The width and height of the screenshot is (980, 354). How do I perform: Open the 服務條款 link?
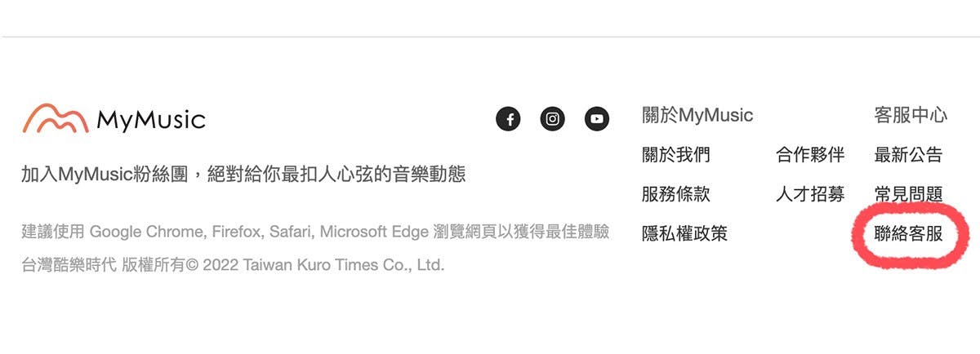[676, 194]
